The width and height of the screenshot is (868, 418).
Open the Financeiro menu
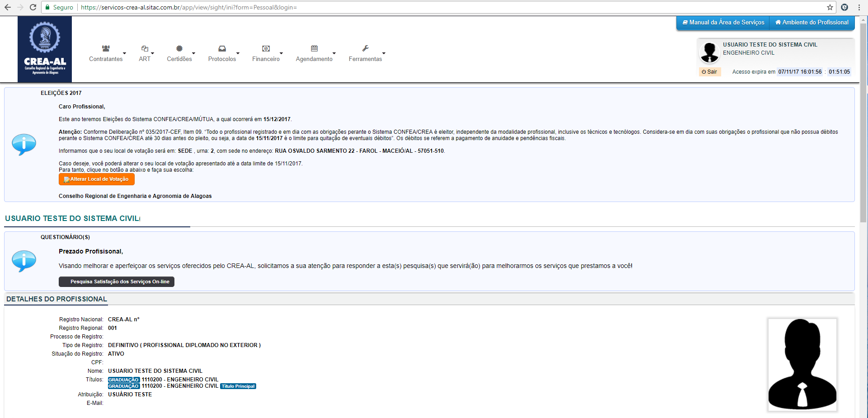pyautogui.click(x=266, y=59)
